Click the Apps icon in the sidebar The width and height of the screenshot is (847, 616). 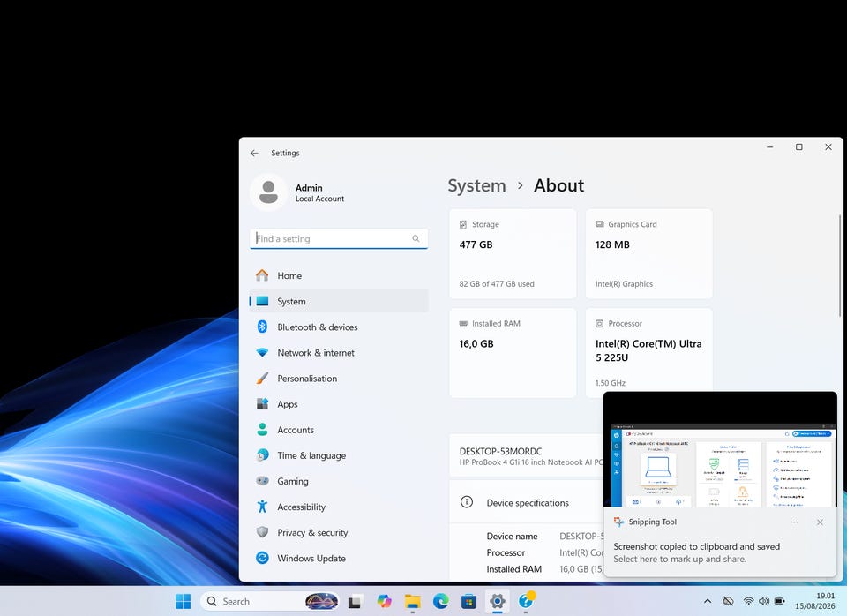tap(263, 403)
